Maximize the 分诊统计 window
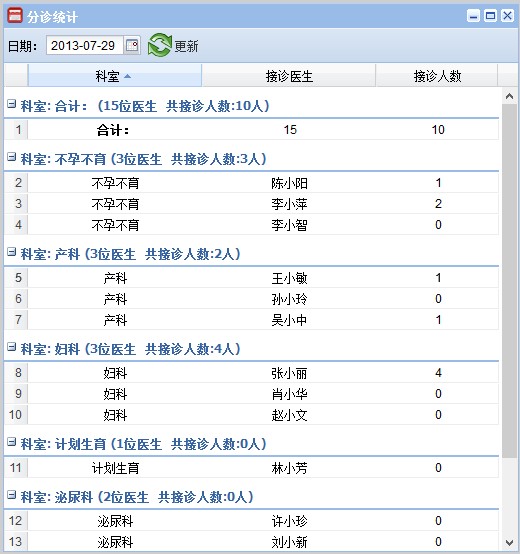This screenshot has height=554, width=520. 490,16
